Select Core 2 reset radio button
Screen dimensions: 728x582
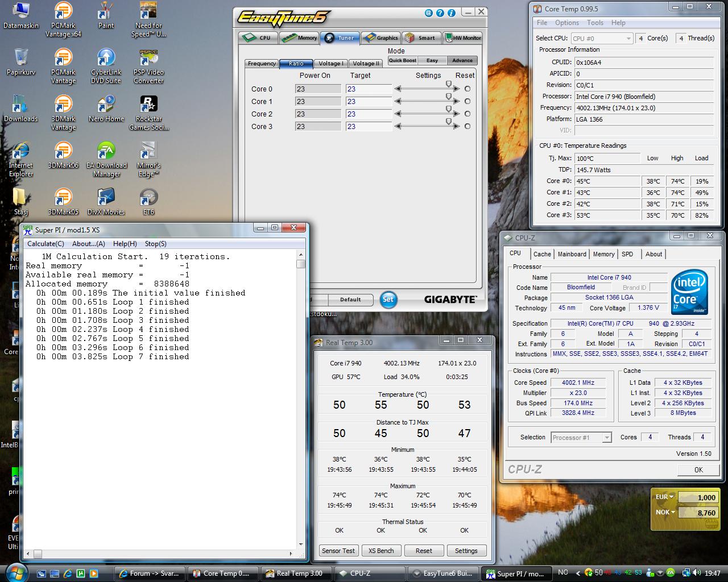468,114
